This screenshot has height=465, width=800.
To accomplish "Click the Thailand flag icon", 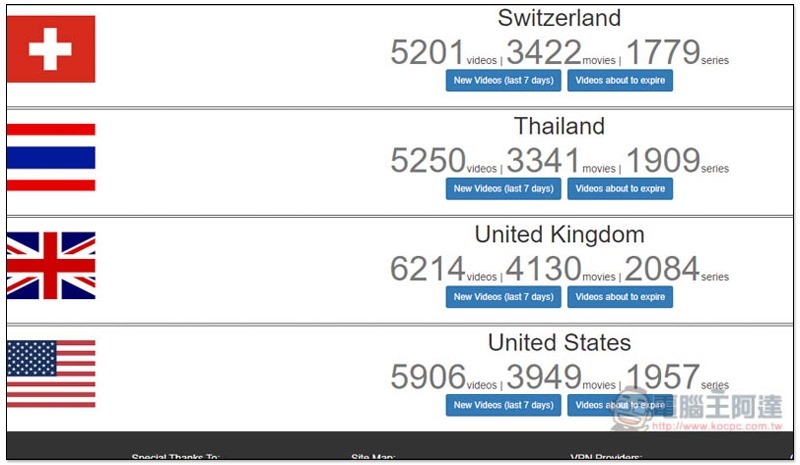I will [x=51, y=157].
